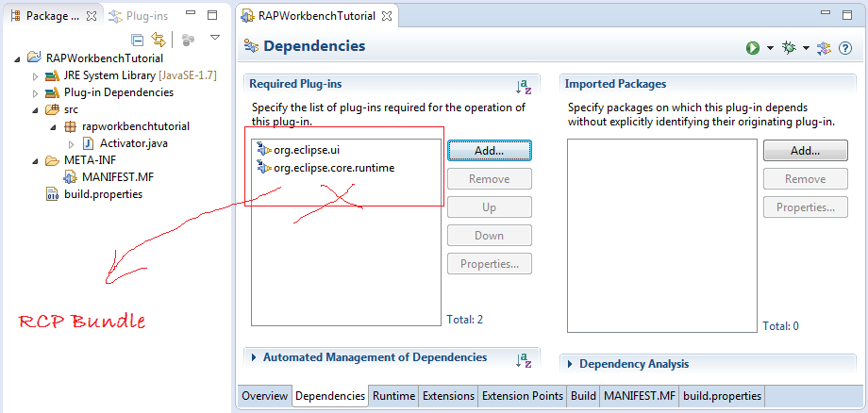
Task: Open the debug launch dropdown arrow
Action: tap(806, 48)
